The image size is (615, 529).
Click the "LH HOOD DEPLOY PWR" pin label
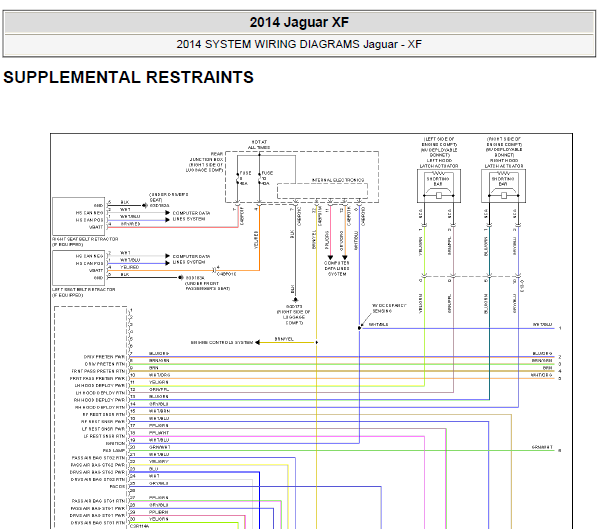click(x=100, y=386)
